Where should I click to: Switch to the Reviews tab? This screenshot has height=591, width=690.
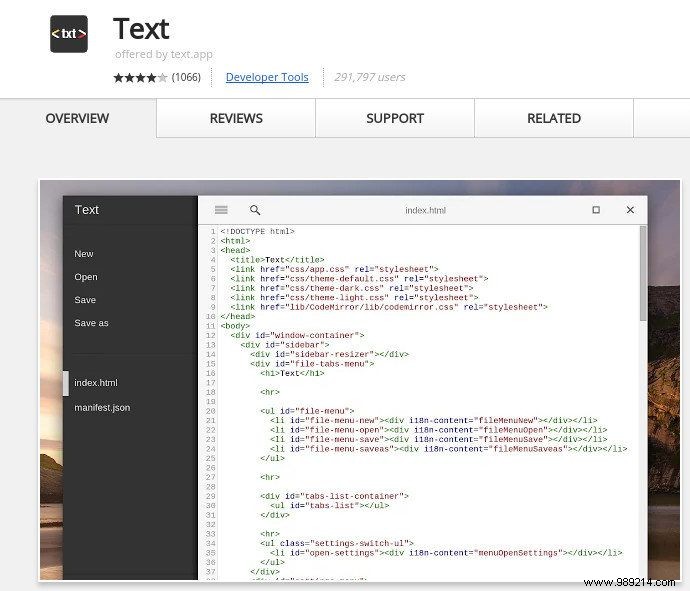click(x=236, y=118)
